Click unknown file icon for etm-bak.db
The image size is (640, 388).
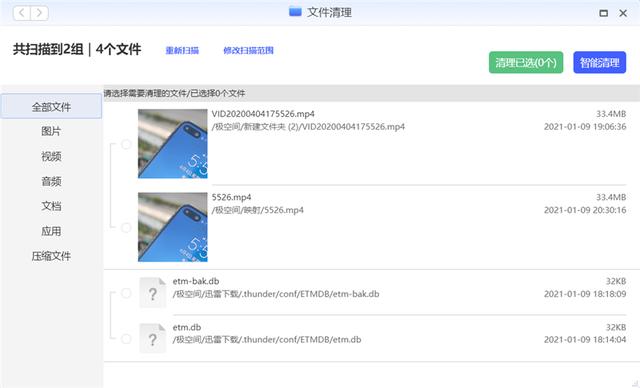(153, 293)
